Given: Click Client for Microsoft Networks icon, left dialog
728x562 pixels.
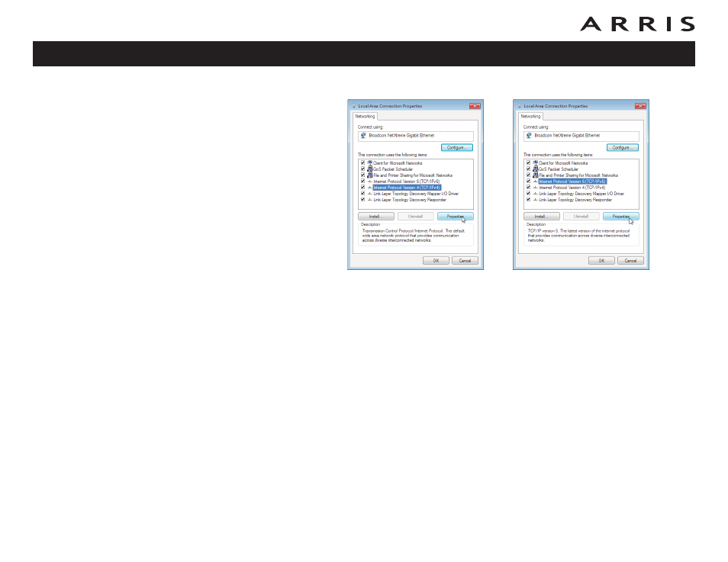Looking at the screenshot, I should 369,163.
